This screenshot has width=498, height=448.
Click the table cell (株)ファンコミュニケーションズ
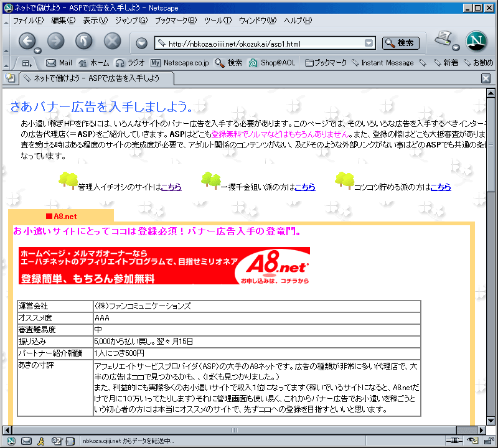pyautogui.click(x=257, y=306)
